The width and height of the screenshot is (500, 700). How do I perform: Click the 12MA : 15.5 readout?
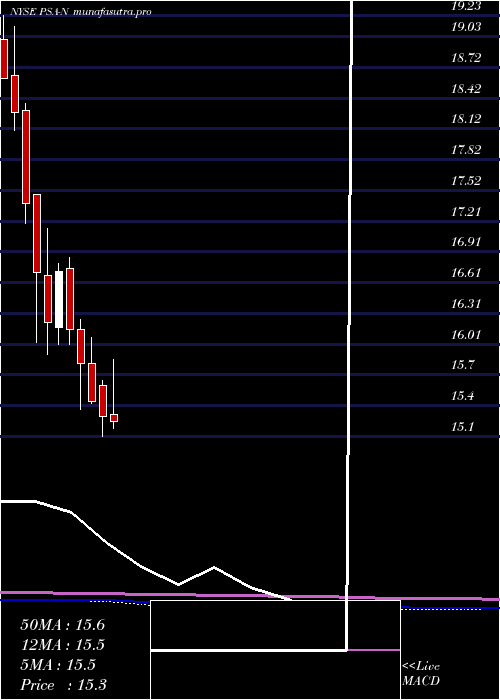(62, 645)
